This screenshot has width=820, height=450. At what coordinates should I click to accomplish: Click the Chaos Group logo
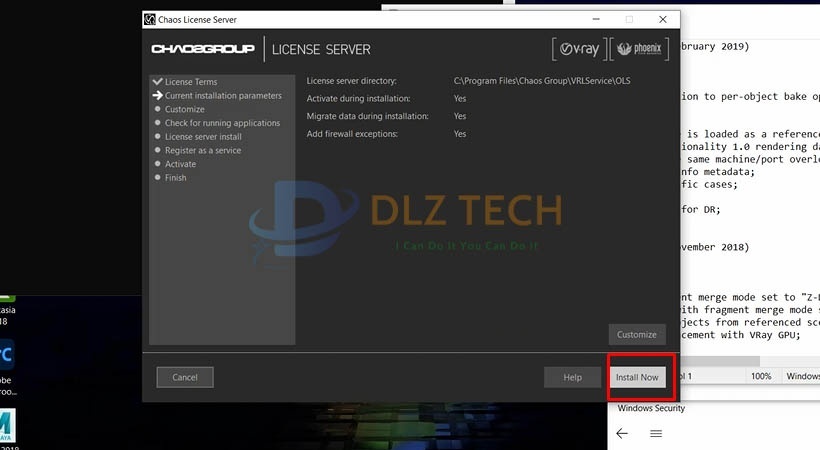[x=204, y=49]
